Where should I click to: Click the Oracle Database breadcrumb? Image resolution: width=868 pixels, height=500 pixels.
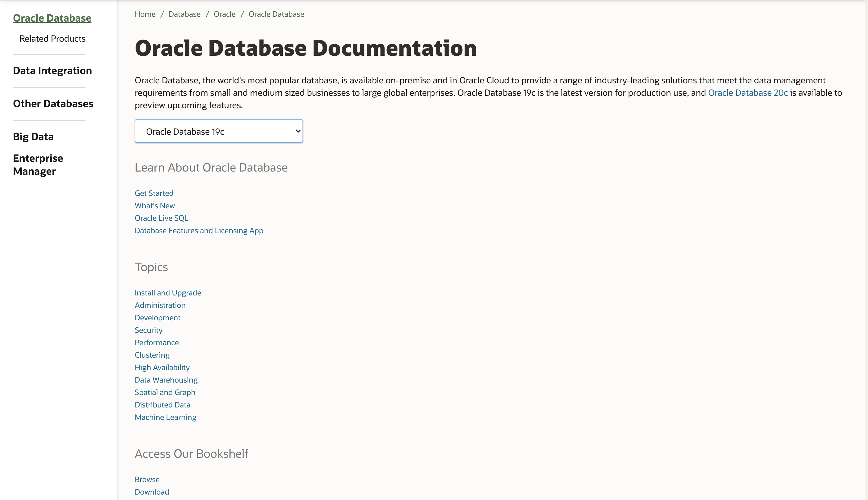coord(277,14)
